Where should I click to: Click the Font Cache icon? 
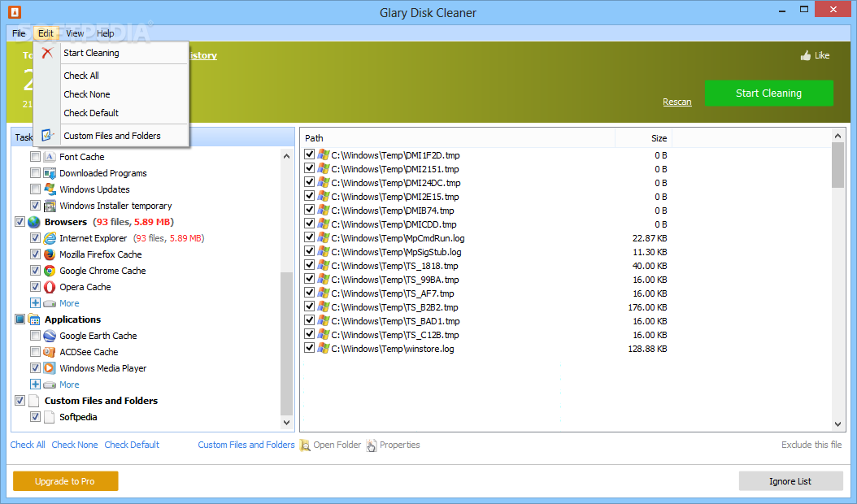[50, 157]
